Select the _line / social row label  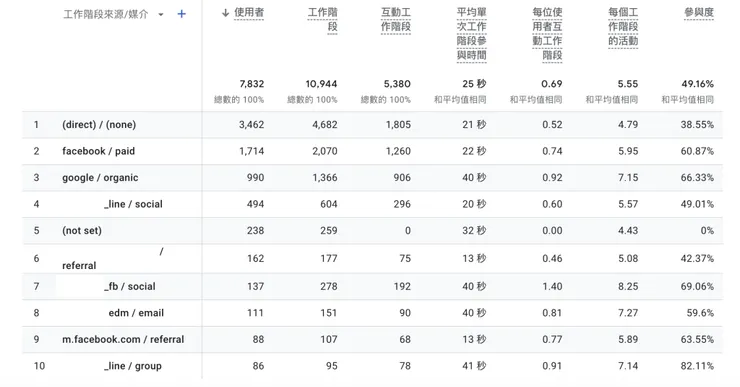point(134,204)
